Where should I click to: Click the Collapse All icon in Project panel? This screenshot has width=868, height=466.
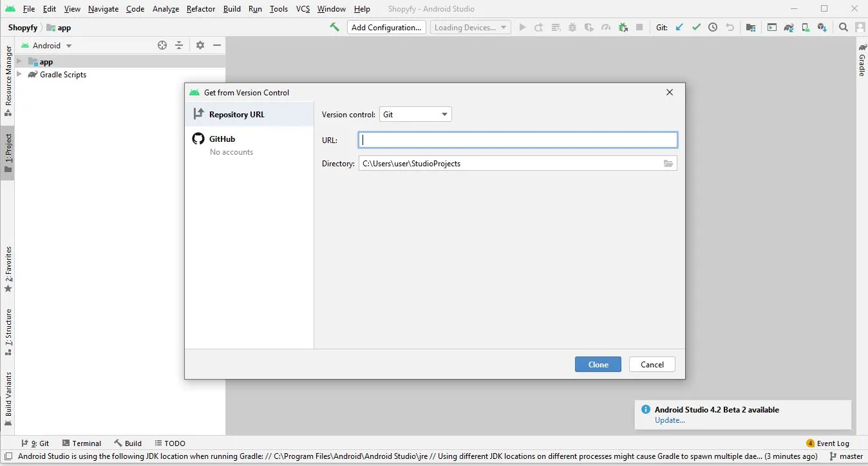(x=179, y=45)
